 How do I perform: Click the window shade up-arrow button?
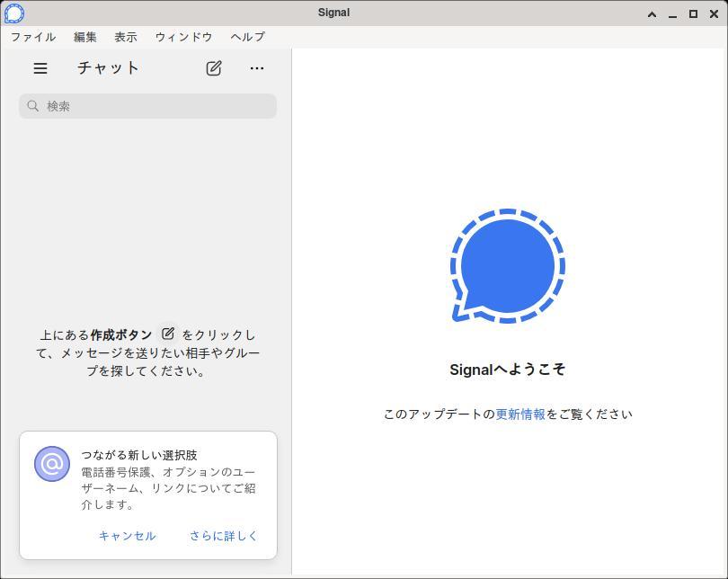point(652,14)
